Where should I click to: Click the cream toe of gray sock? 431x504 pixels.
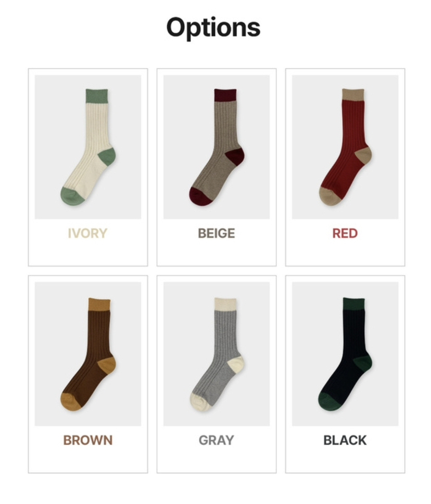coord(200,403)
